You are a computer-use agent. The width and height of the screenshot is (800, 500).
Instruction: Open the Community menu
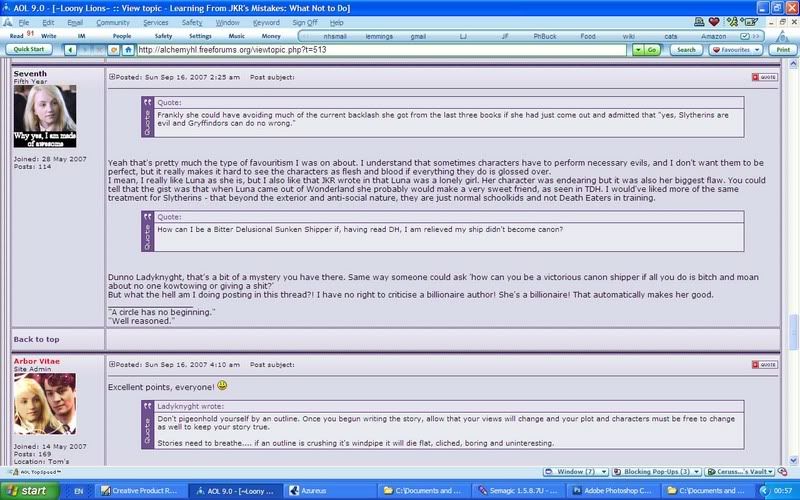coord(112,22)
